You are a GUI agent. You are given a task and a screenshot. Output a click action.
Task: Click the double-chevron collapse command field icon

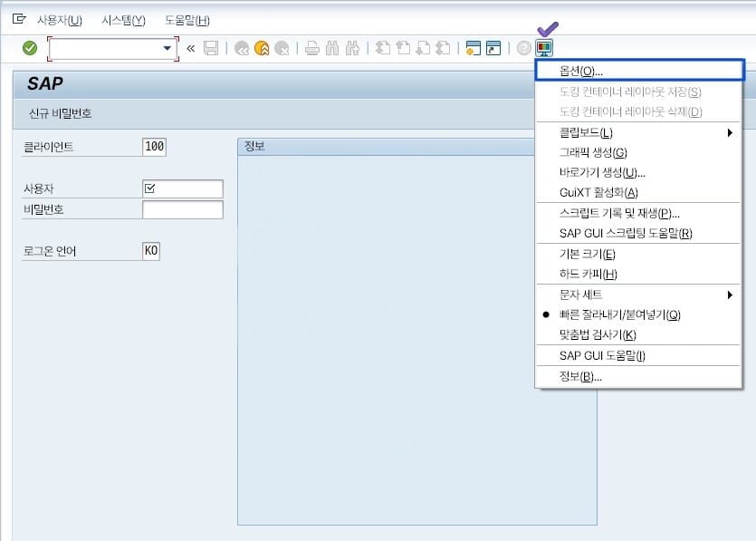point(191,49)
